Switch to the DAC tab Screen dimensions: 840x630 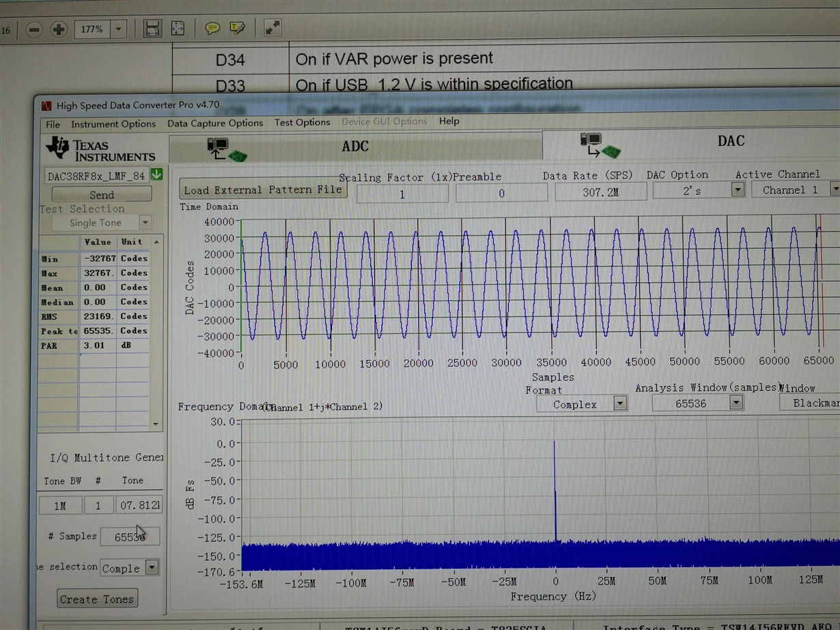click(731, 141)
